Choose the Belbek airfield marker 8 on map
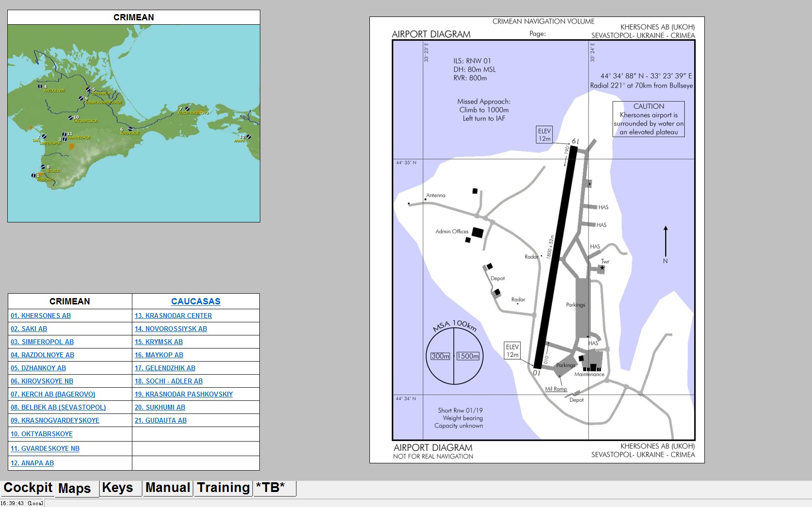Viewport: 812px width, 507px height. [43, 168]
